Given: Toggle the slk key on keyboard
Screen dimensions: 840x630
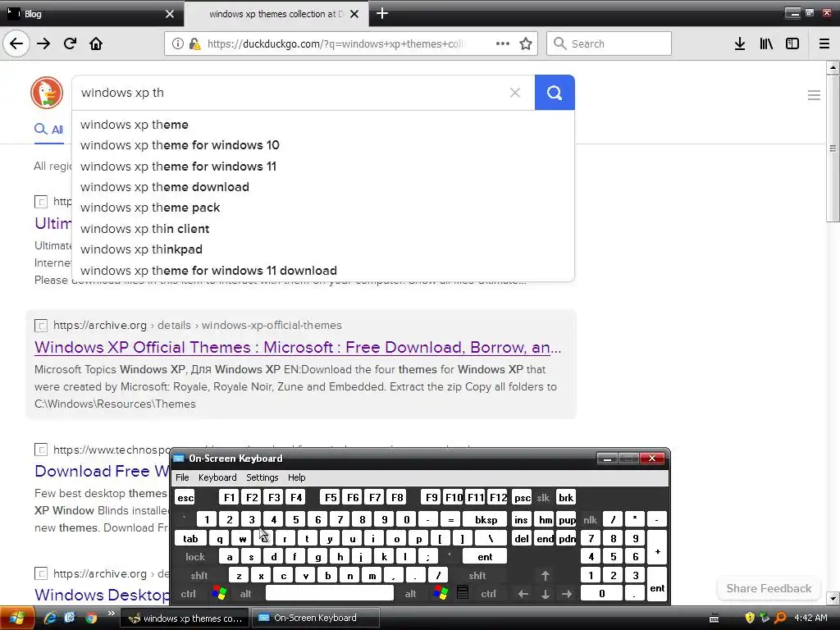Looking at the screenshot, I should pos(543,498).
